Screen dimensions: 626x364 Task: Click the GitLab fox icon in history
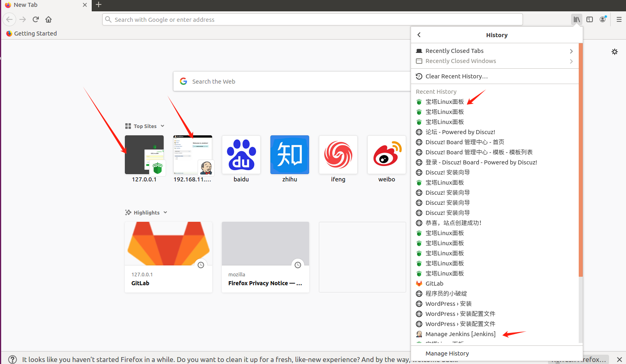[x=419, y=284]
